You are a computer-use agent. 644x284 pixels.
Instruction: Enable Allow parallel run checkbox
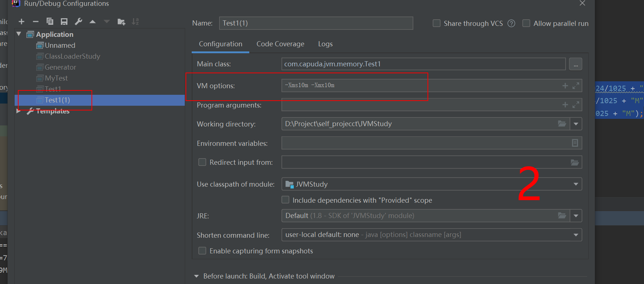[526, 23]
